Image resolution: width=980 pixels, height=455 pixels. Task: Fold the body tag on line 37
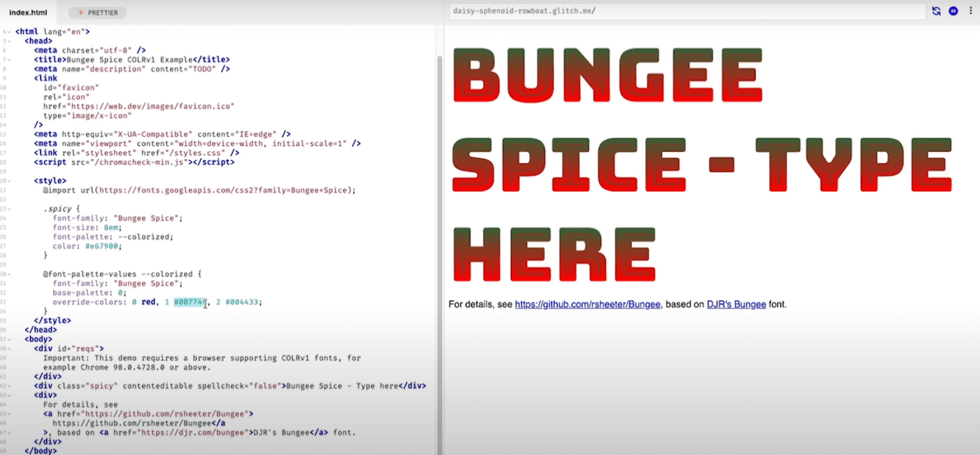[x=9, y=339]
